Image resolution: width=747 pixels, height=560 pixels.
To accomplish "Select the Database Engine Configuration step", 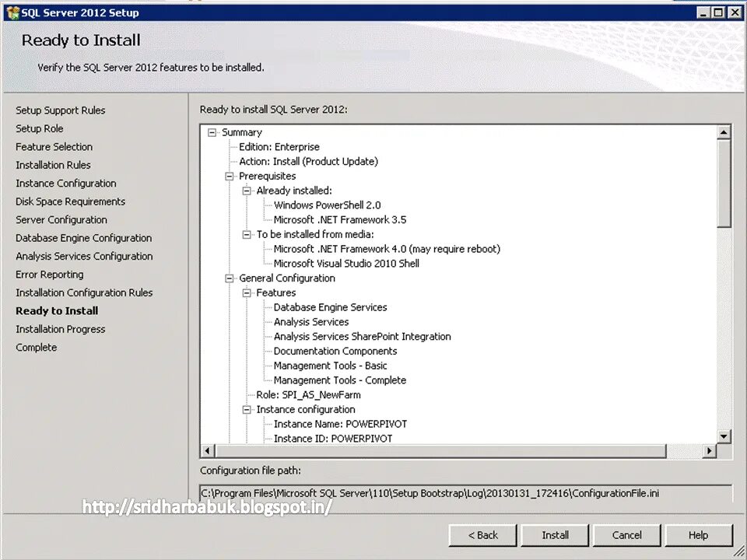I will (84, 238).
